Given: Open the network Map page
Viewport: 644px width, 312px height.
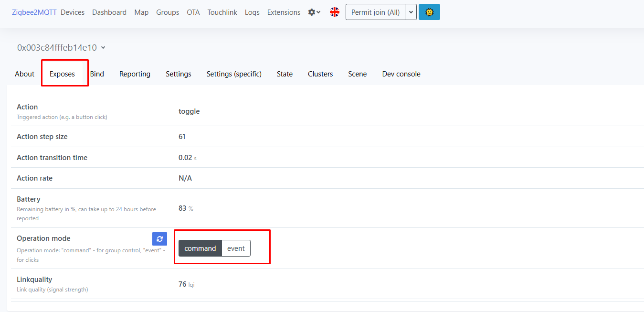Looking at the screenshot, I should point(141,12).
